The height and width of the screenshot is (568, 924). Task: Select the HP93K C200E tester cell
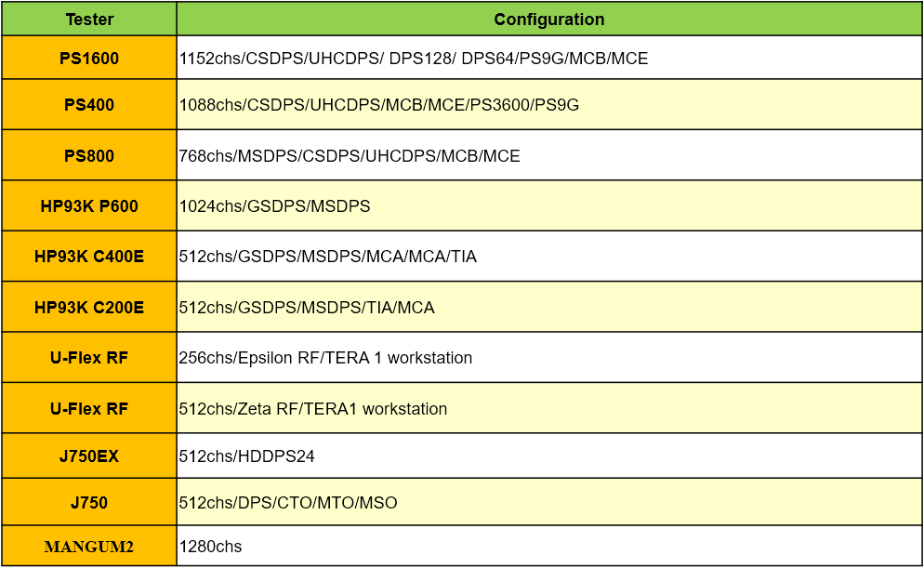pos(89,307)
